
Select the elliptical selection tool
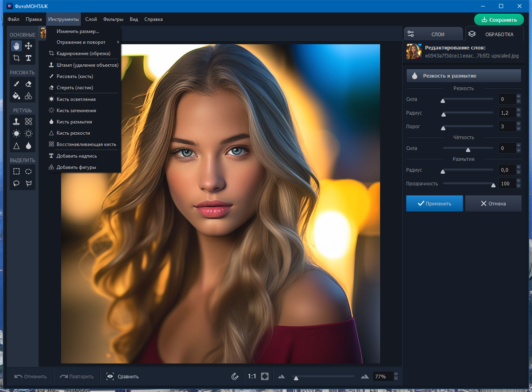(x=29, y=171)
